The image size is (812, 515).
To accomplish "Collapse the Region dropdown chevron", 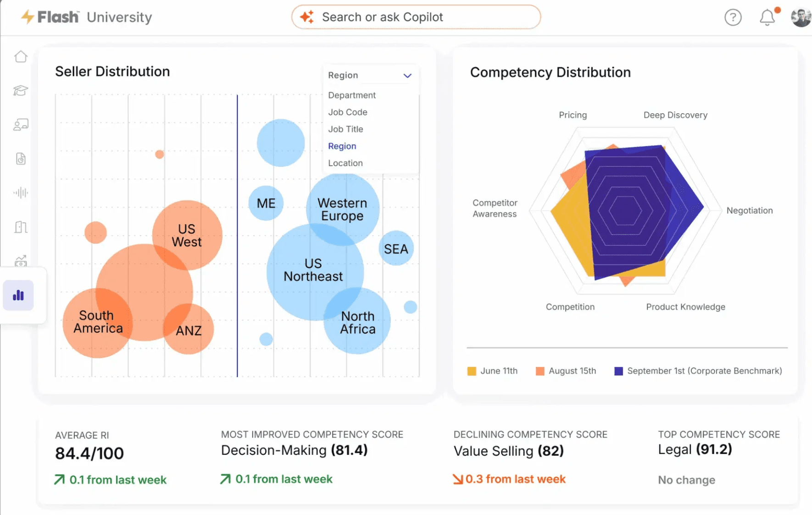I will (407, 75).
